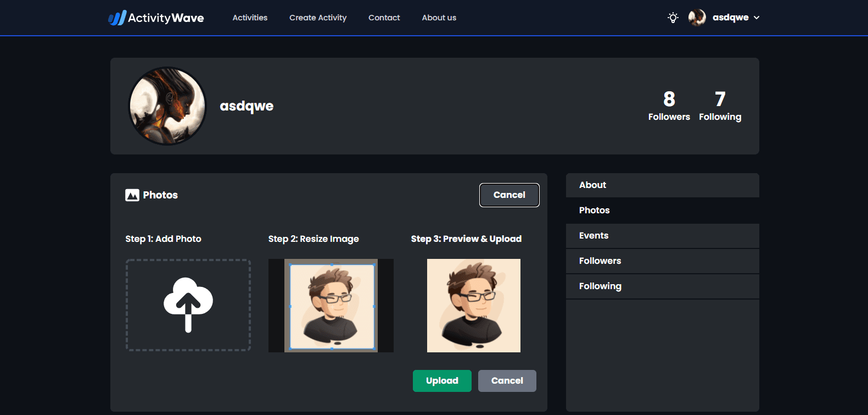The height and width of the screenshot is (415, 868).
Task: Click the Step 2: Resize Image label
Action: click(313, 239)
